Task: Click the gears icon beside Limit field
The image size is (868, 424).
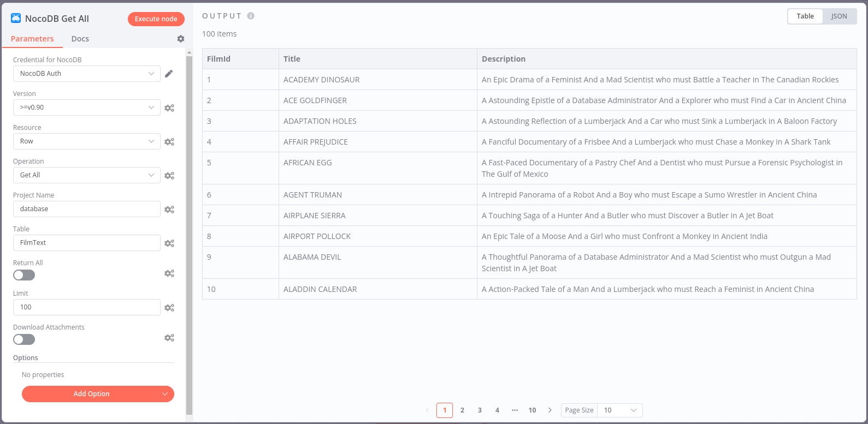Action: (x=169, y=308)
